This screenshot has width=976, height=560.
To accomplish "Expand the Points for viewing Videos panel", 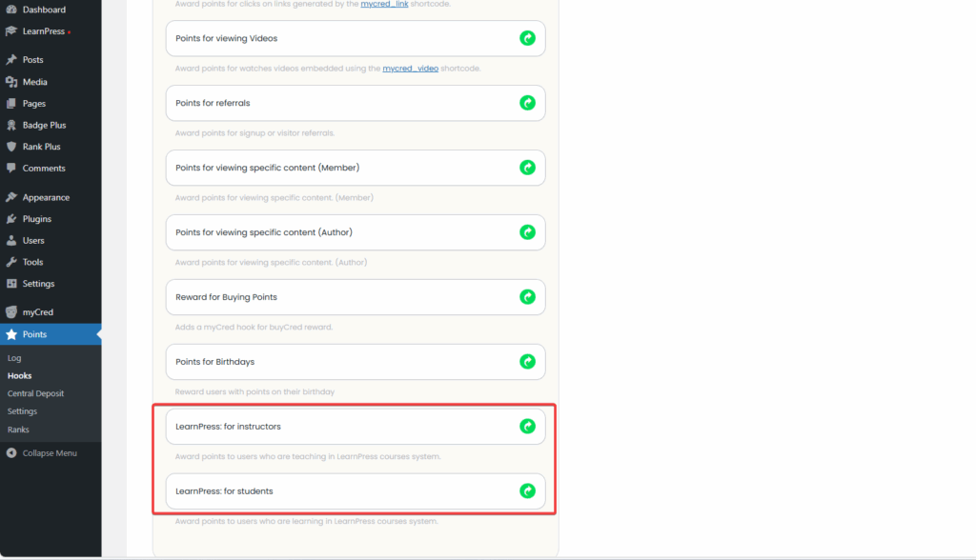I will 356,38.
